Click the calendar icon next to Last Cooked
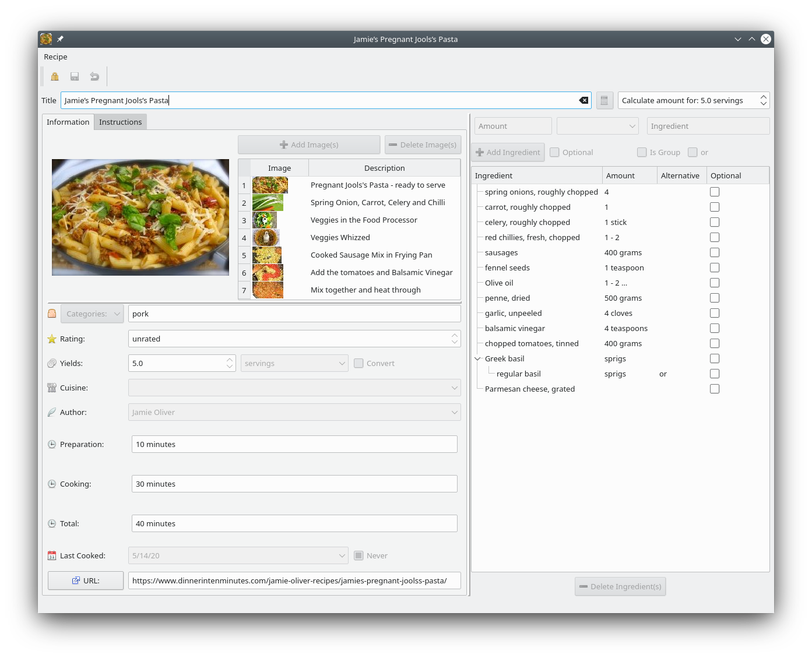The height and width of the screenshot is (658, 812). coord(52,555)
